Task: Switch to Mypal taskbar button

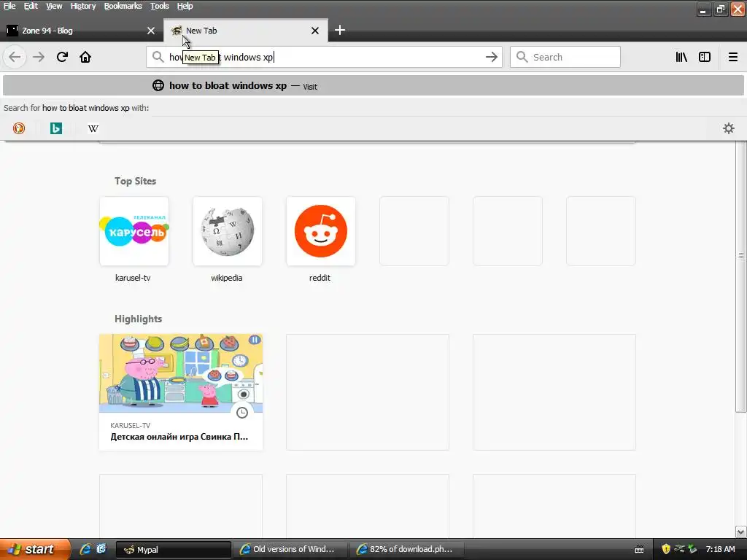Action: (174, 550)
